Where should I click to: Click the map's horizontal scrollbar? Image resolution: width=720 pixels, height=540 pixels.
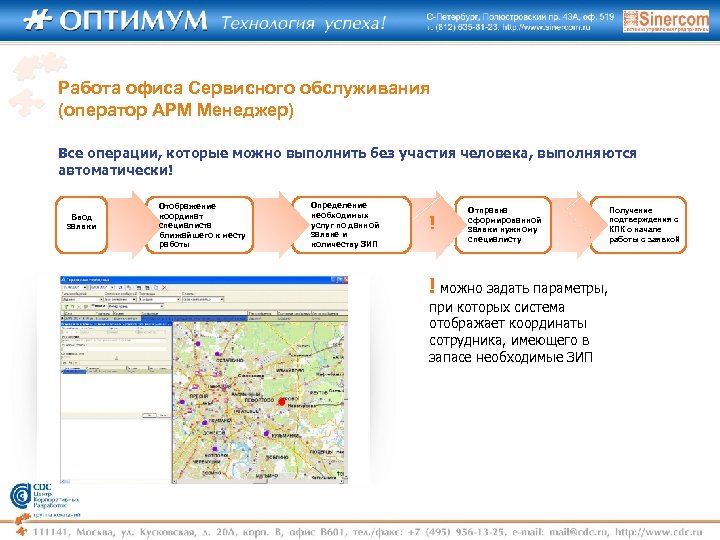(x=259, y=481)
